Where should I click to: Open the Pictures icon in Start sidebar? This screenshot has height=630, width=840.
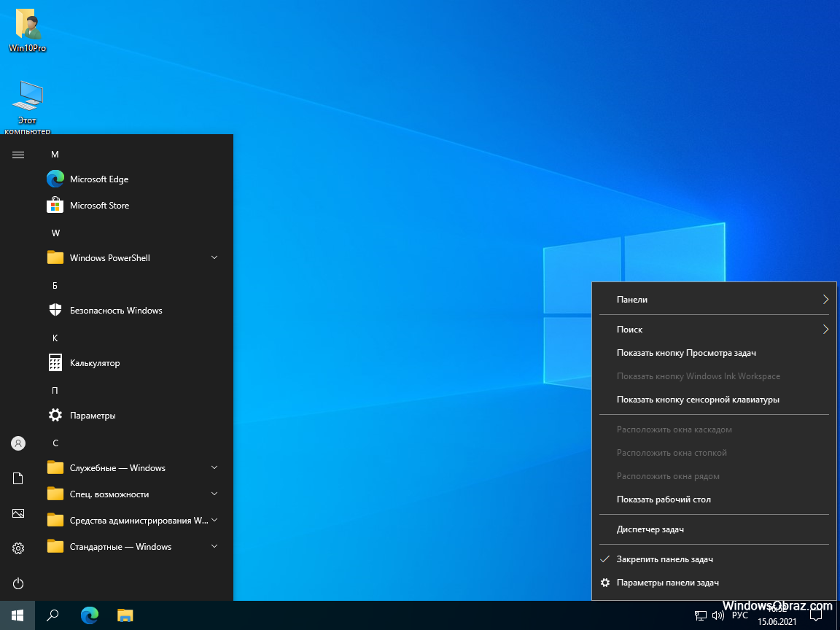pos(18,513)
